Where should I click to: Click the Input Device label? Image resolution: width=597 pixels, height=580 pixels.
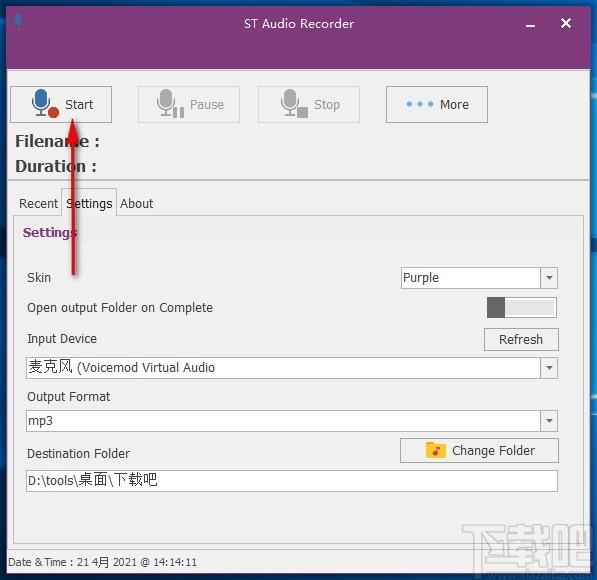[62, 339]
